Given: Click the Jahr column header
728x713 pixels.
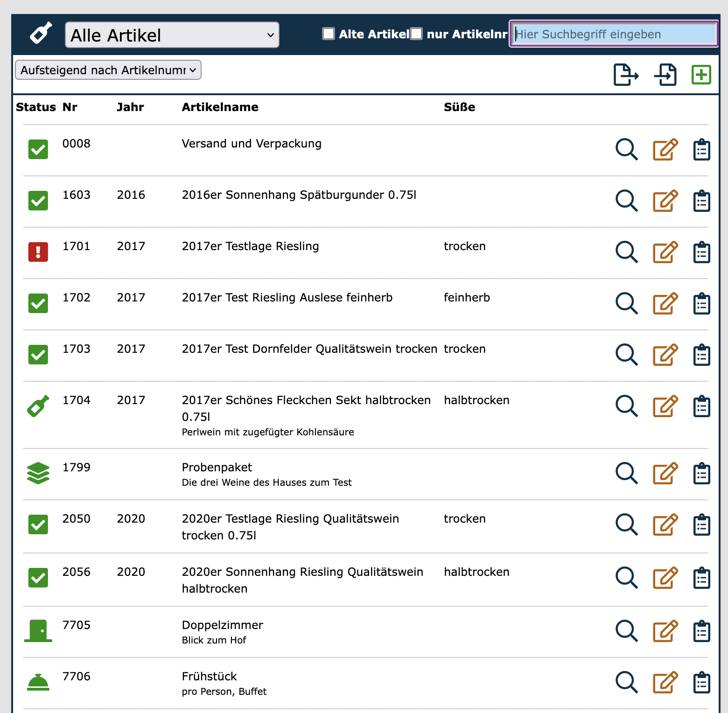Looking at the screenshot, I should (x=130, y=107).
